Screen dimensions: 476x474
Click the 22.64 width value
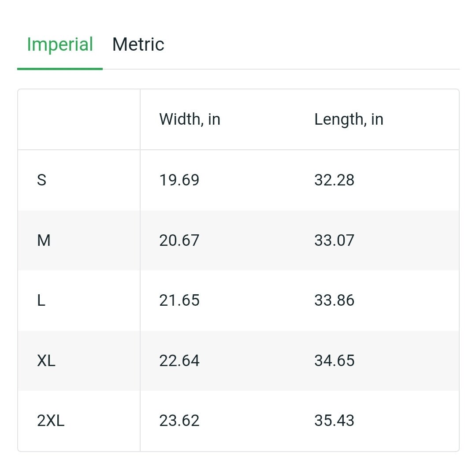click(179, 361)
